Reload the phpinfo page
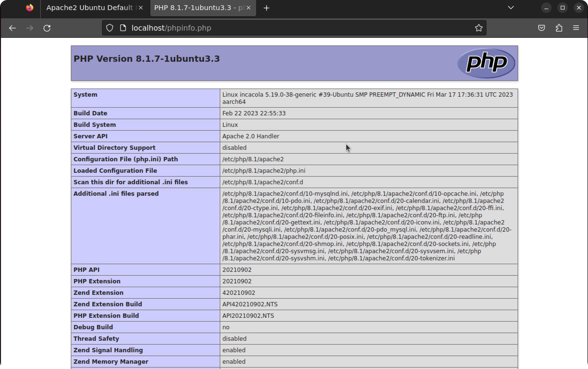The image size is (588, 369). tap(47, 28)
